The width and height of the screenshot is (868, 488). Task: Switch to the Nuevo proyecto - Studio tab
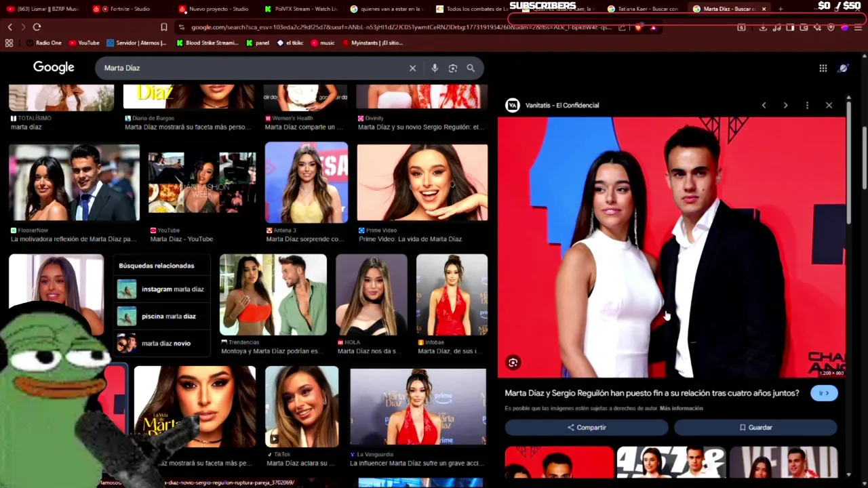click(x=213, y=9)
